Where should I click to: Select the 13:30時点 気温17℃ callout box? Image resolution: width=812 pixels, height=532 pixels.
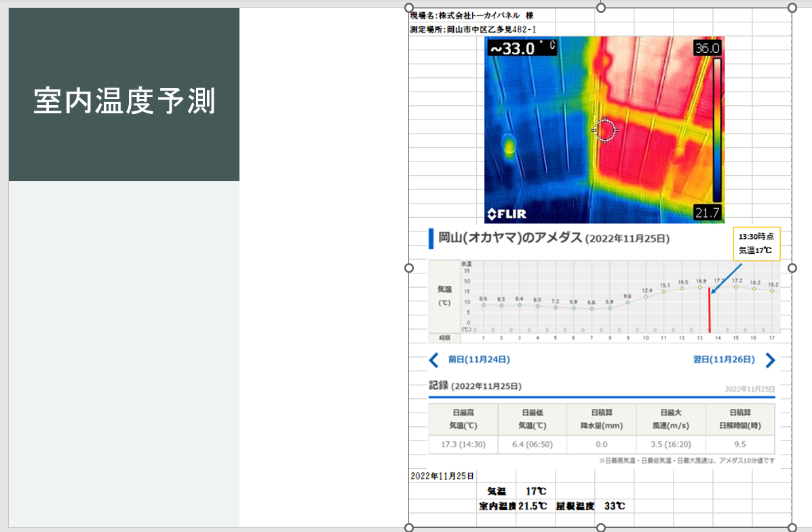tap(756, 244)
